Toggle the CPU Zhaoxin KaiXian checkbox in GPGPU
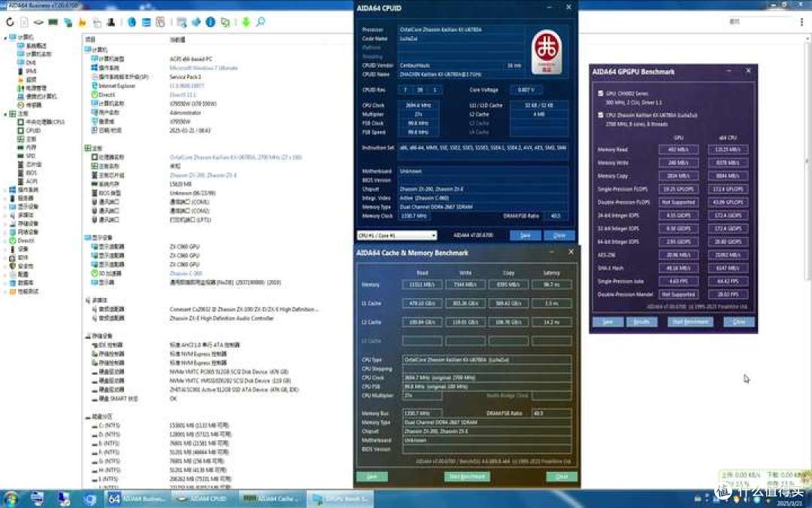812x508 pixels. pyautogui.click(x=600, y=115)
